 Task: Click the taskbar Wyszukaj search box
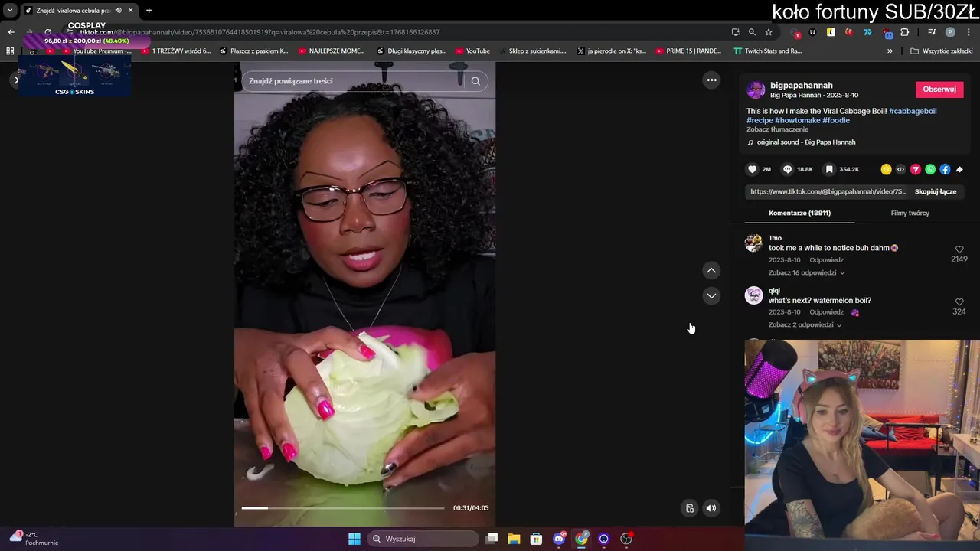point(423,539)
